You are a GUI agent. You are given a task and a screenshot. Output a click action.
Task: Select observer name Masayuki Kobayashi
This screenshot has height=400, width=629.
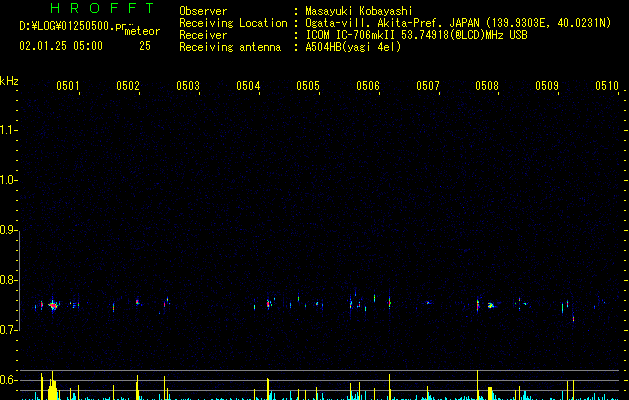click(x=359, y=11)
